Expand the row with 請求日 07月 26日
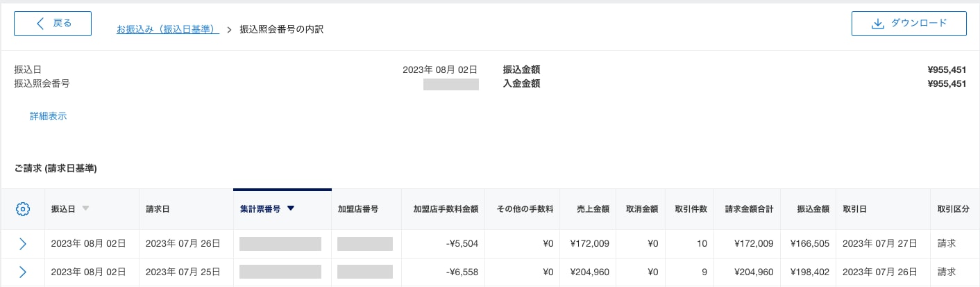This screenshot has height=287, width=980. (x=23, y=244)
